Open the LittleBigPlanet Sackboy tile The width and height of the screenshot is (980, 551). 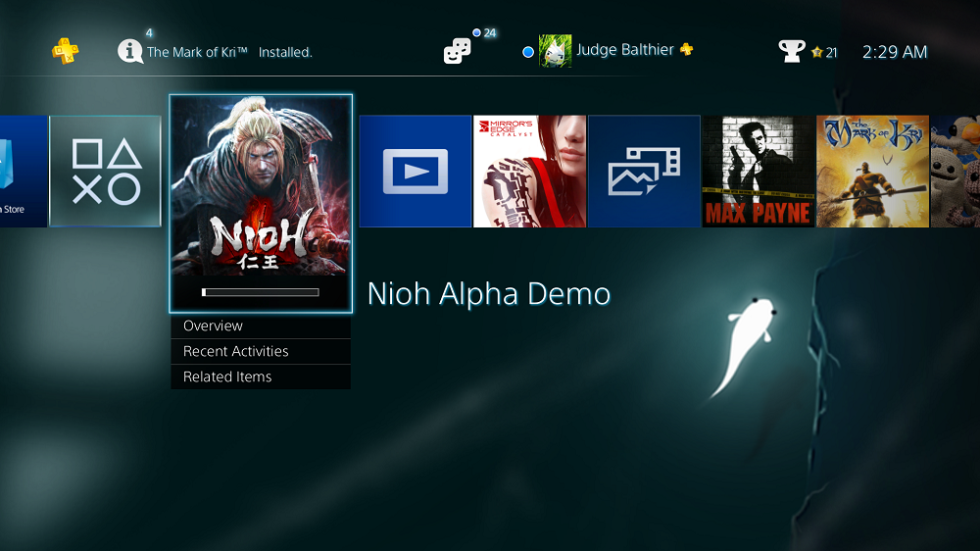click(955, 172)
